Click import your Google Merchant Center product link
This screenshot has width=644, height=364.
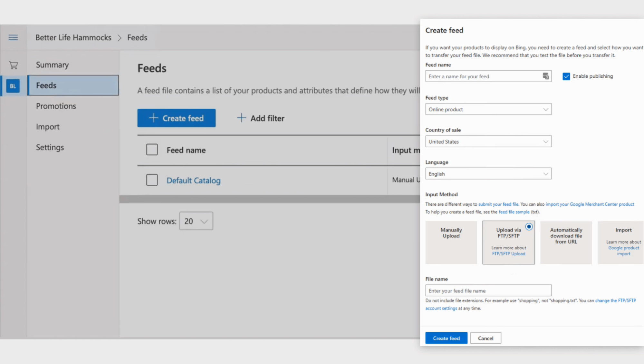point(590,204)
